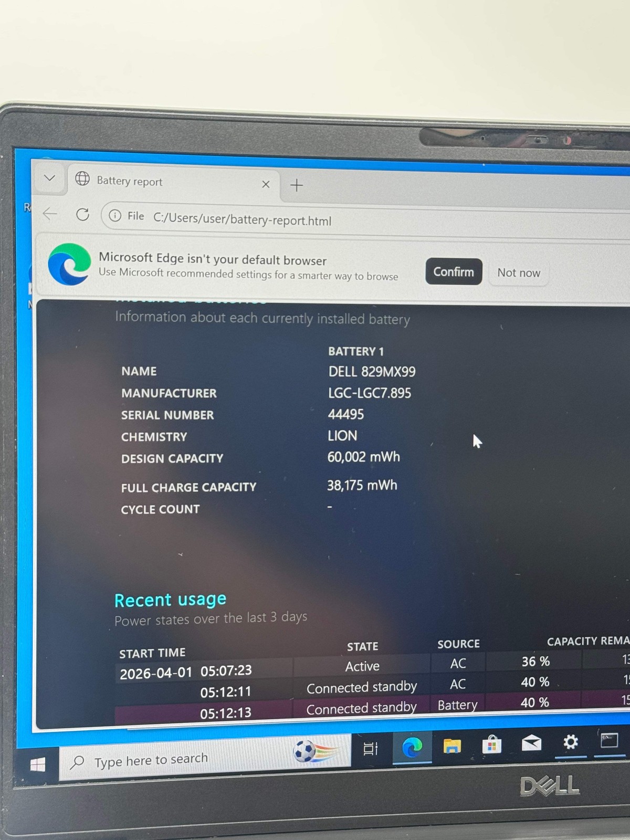This screenshot has height=840, width=630.
Task: Click the BATTERY 1 column header
Action: [x=356, y=351]
